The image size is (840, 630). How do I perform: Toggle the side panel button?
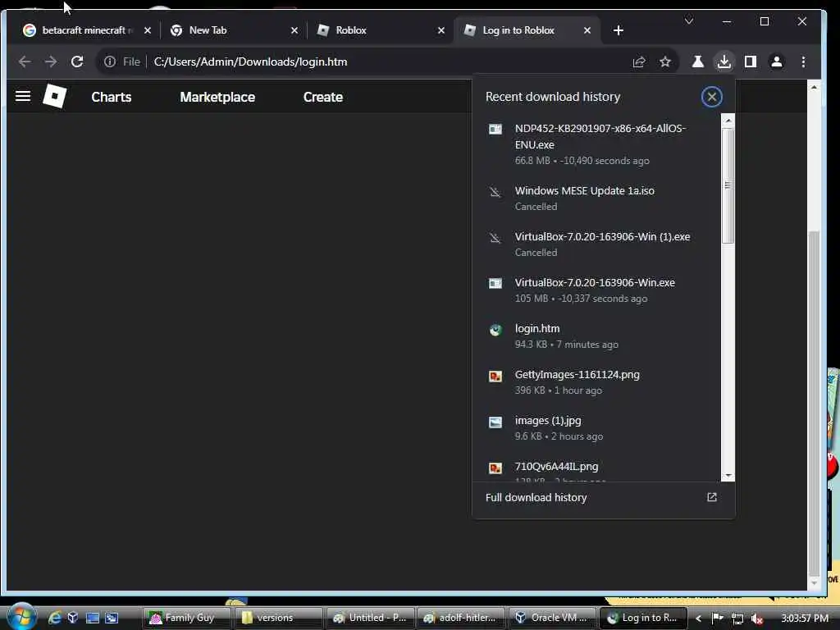click(x=750, y=62)
